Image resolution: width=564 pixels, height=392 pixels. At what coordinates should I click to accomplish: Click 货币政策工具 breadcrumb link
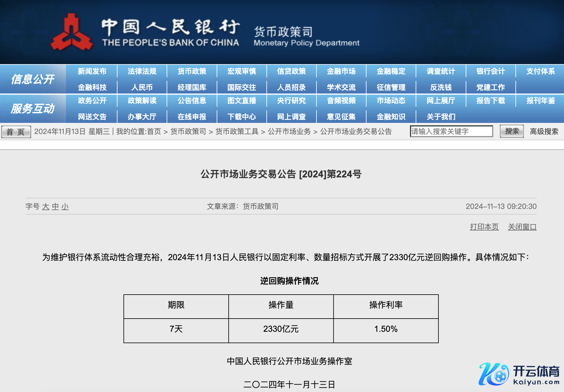[x=237, y=132]
